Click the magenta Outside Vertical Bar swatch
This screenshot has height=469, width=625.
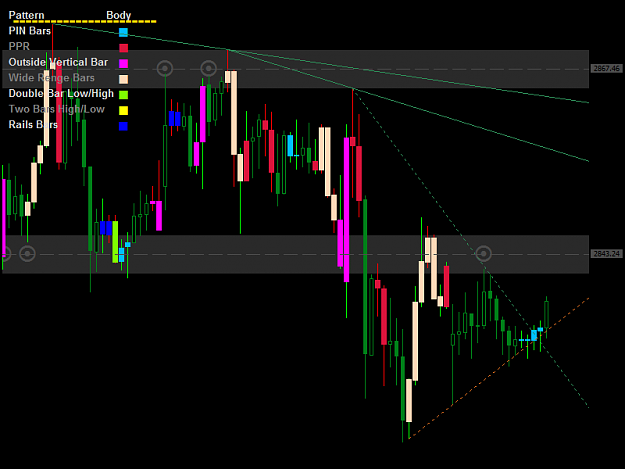(x=124, y=63)
